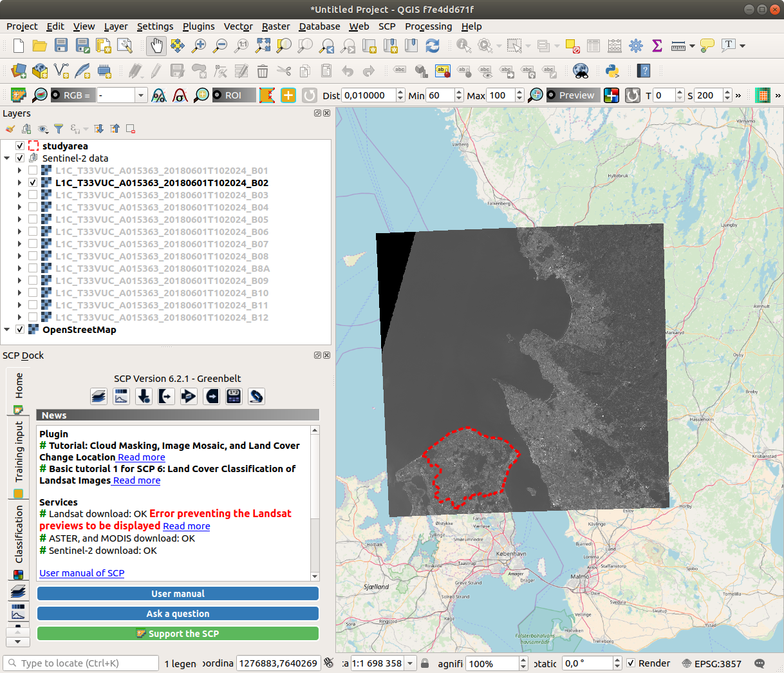Click the Refresh map icon
Viewport: 784px width, 673px height.
[433, 46]
